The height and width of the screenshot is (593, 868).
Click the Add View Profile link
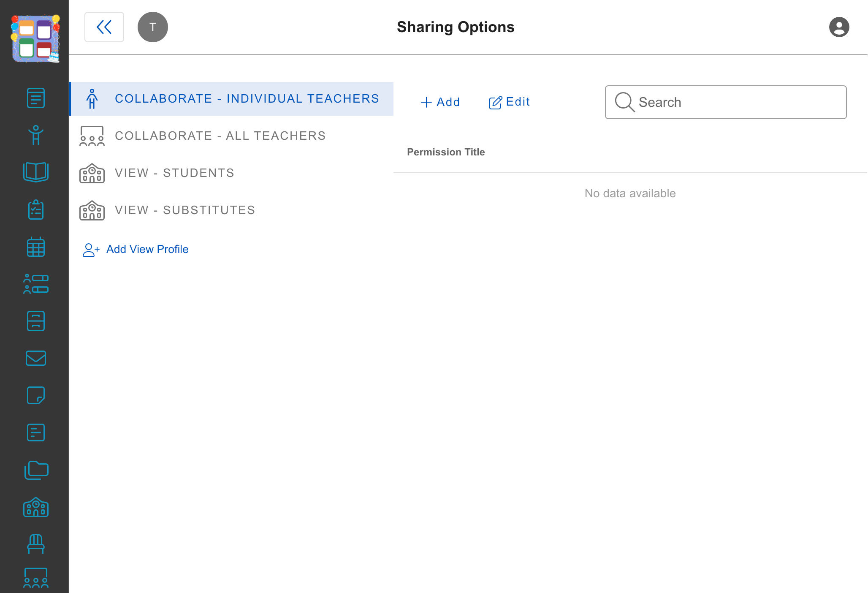click(x=136, y=250)
